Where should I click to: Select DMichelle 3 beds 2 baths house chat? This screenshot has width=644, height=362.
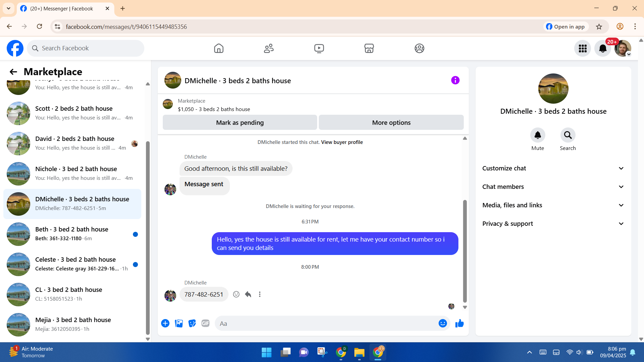coord(72,204)
